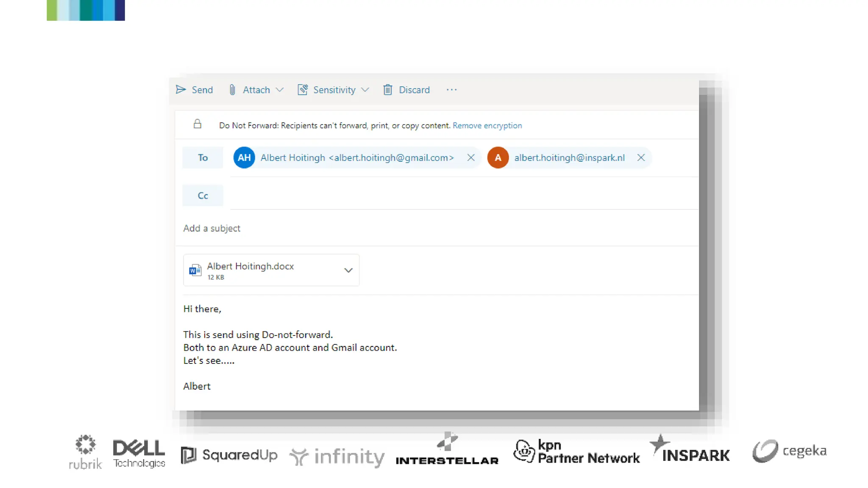Click the orange A recipient avatar
Image resolution: width=868 pixels, height=488 pixels.
click(498, 158)
